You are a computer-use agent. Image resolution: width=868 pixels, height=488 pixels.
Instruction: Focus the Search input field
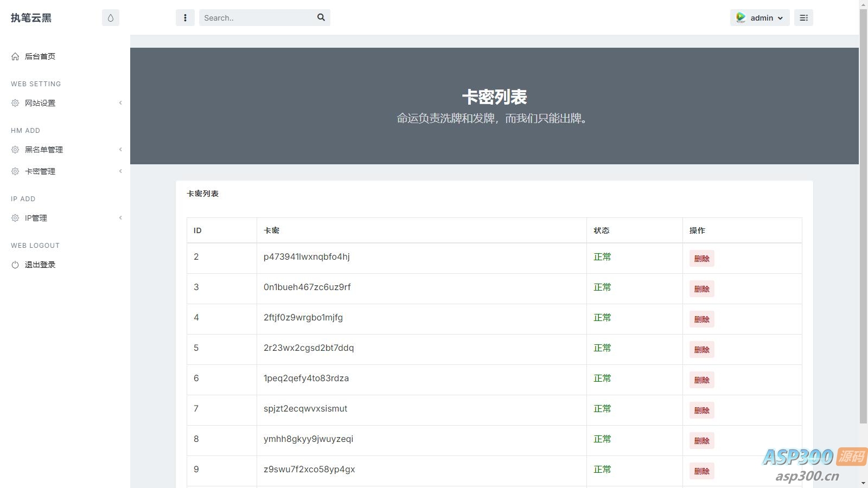click(255, 18)
